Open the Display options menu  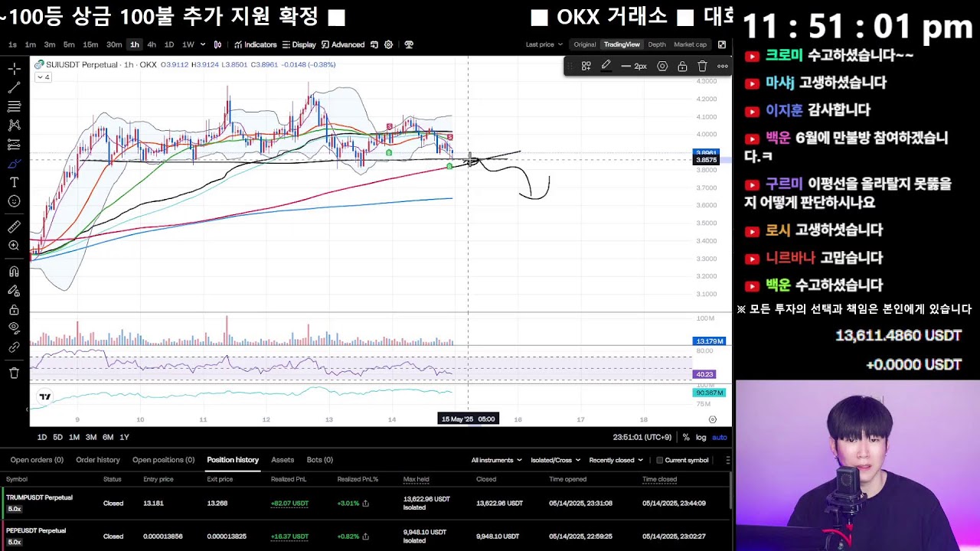[x=299, y=44]
